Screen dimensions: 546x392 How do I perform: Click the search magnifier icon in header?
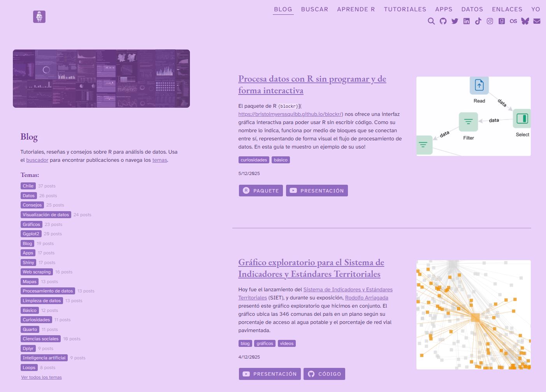pos(431,21)
